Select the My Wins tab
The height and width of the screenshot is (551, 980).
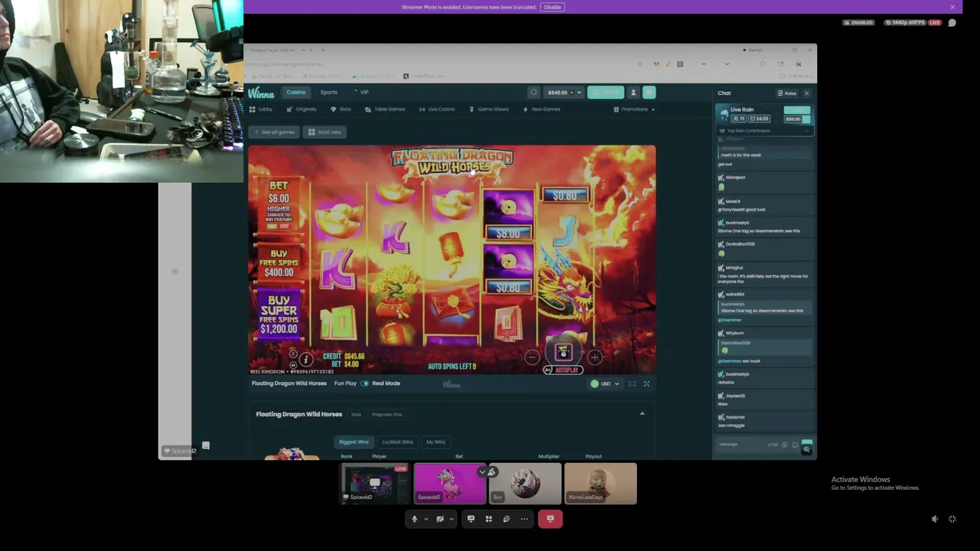pos(436,442)
